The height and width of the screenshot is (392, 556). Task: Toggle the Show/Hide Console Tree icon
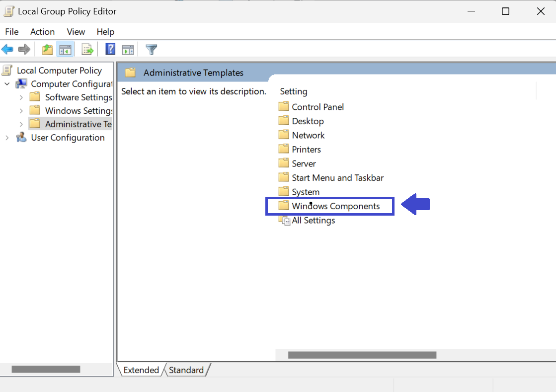tap(65, 49)
